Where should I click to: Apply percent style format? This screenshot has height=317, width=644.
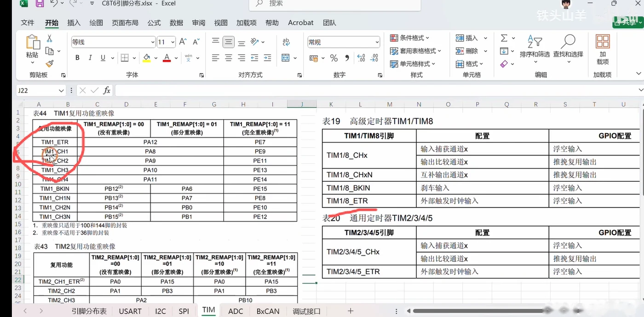pos(334,58)
